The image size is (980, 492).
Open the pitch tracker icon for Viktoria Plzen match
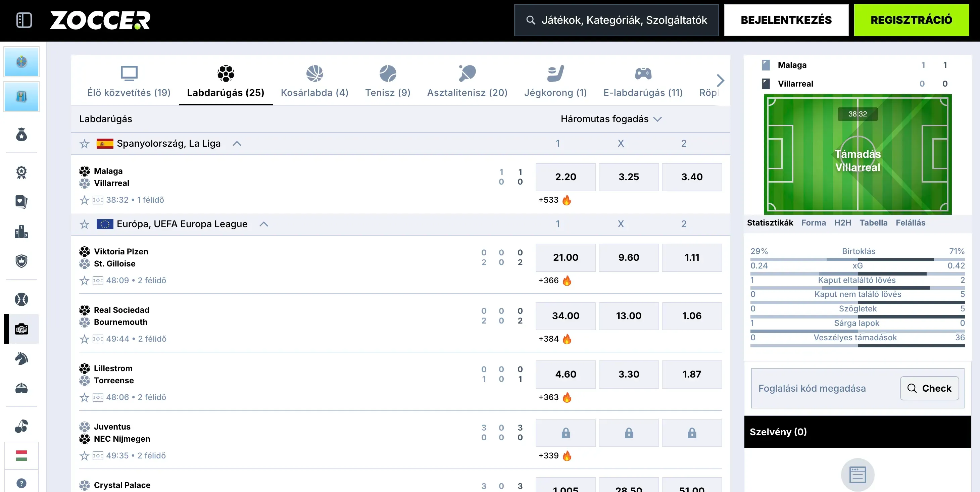[x=98, y=281]
